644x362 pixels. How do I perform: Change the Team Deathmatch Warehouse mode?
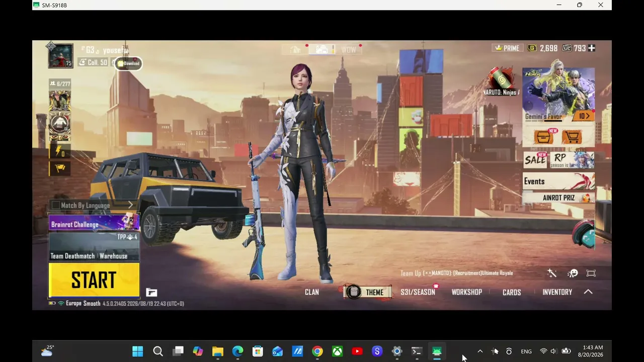[x=94, y=247]
